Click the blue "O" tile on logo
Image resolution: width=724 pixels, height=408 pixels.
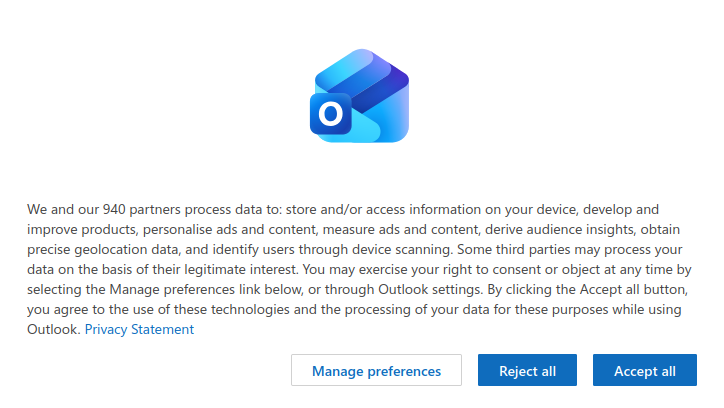(x=330, y=115)
